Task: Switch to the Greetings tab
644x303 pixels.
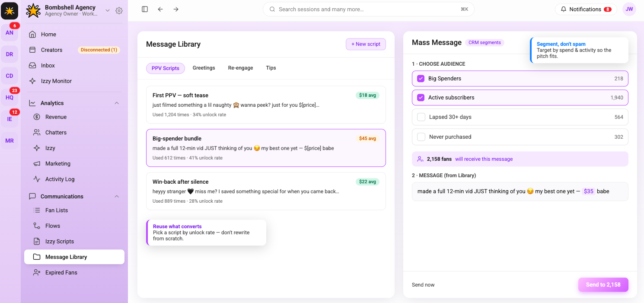Action: pos(204,68)
